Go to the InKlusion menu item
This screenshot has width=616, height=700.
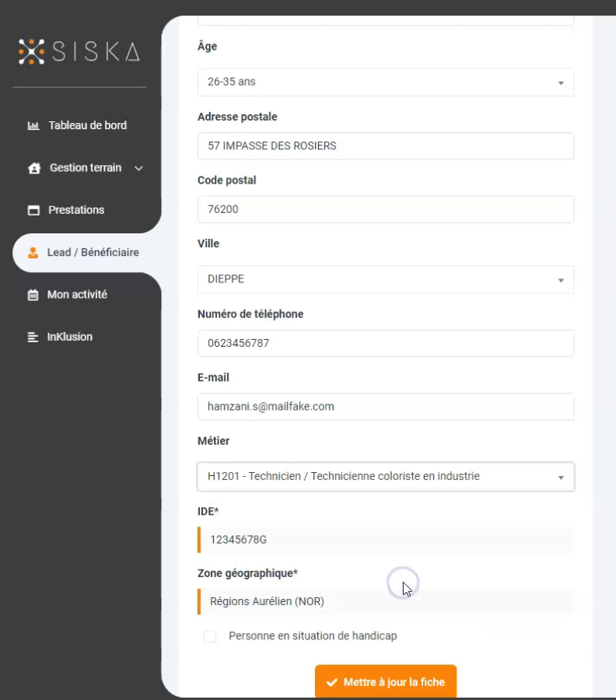click(x=70, y=337)
